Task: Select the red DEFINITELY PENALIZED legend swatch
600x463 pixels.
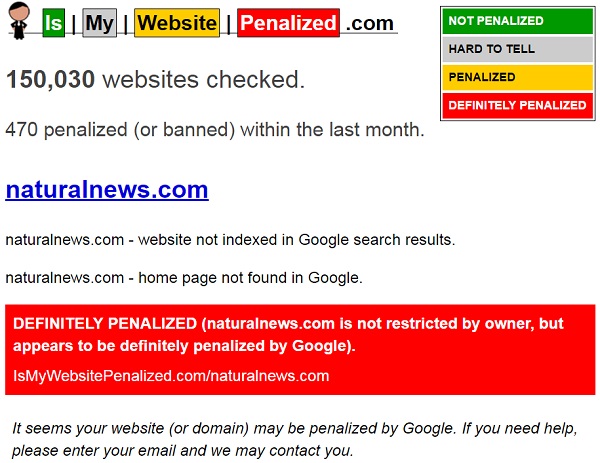Action: click(x=517, y=105)
